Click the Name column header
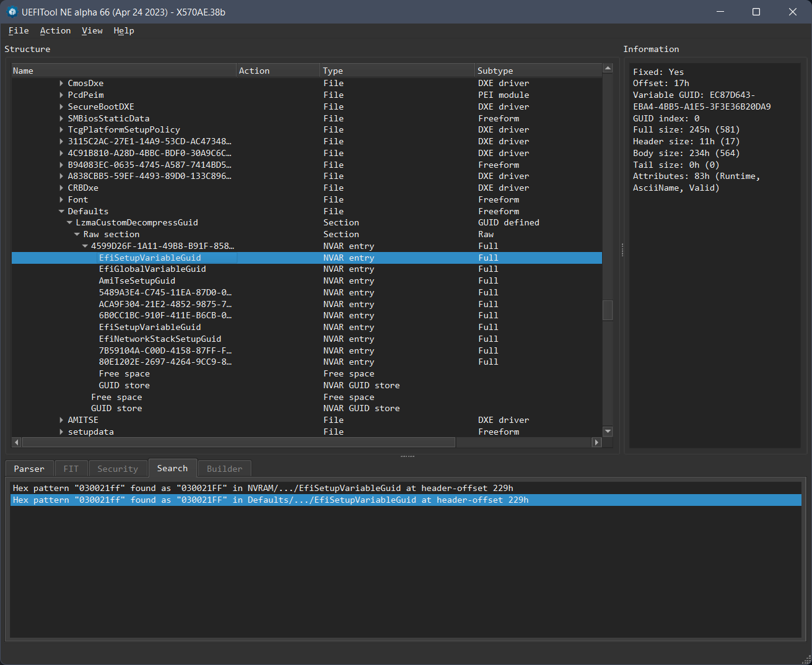 point(23,71)
